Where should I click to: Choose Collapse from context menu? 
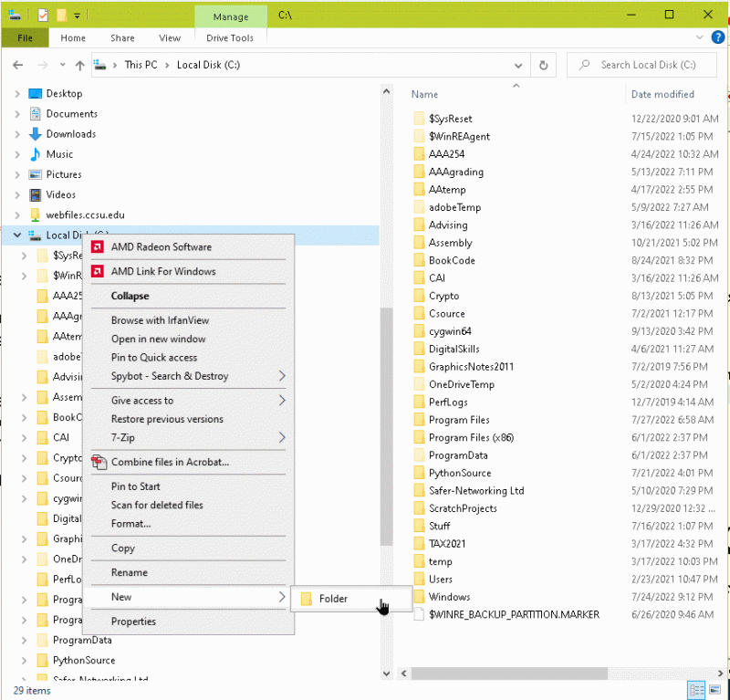point(188,296)
